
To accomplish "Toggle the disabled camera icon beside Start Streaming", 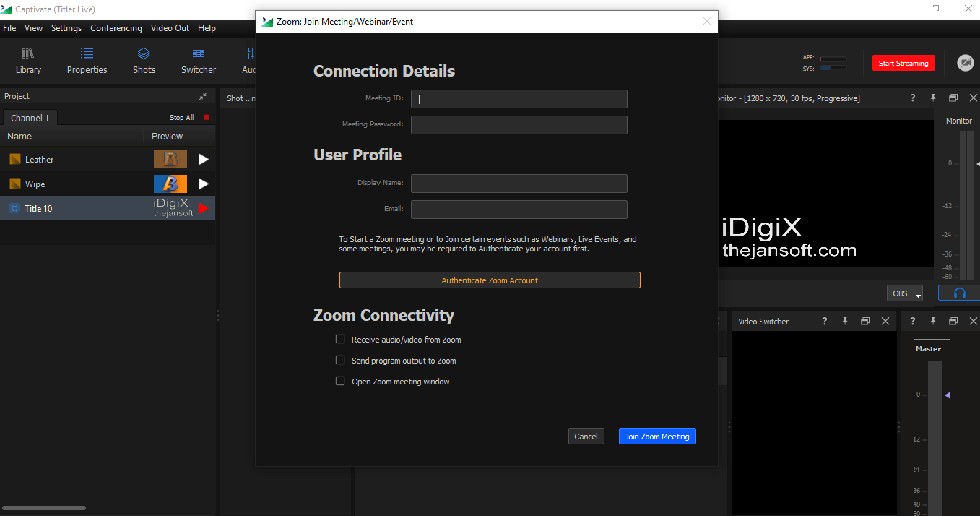I will coord(966,63).
